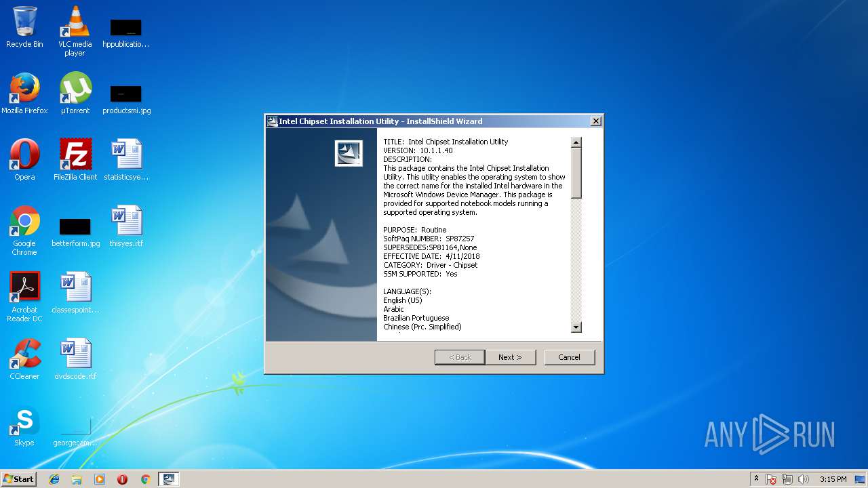Viewport: 868px width, 488px height.
Task: Click the wizard title bar text
Action: coord(380,121)
